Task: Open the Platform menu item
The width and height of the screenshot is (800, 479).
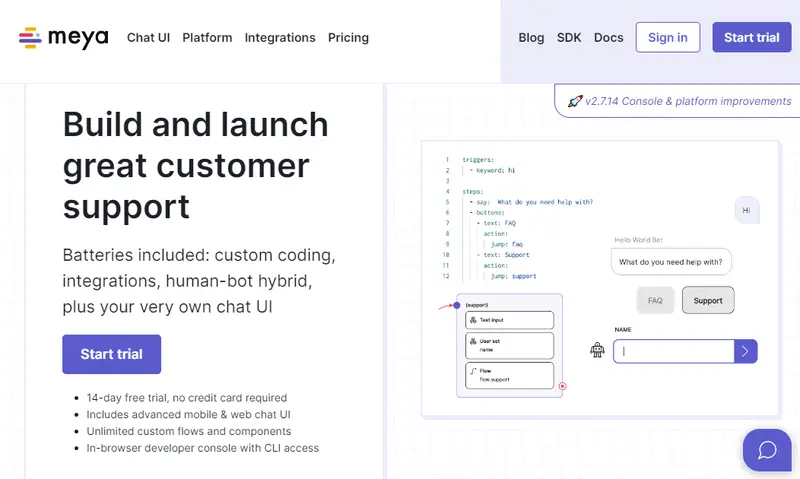Action: tap(207, 38)
